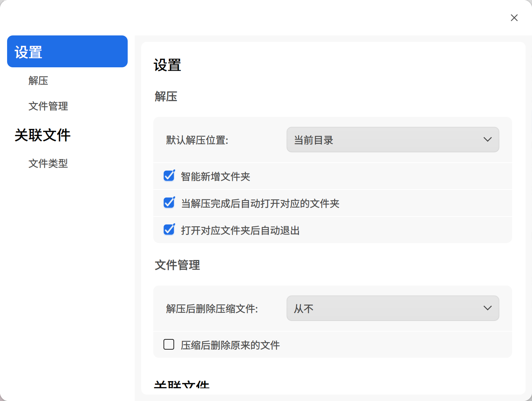
Task: Click the 解压 section heading in content
Action: [166, 96]
